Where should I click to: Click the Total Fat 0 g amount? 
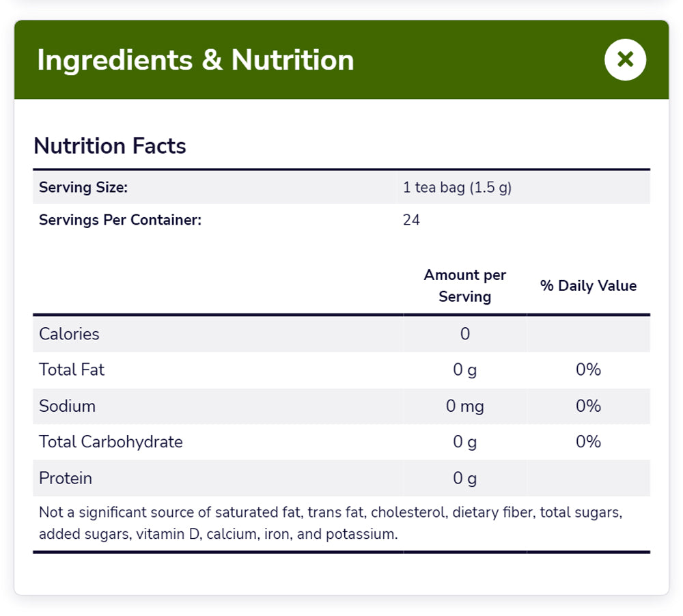(465, 369)
